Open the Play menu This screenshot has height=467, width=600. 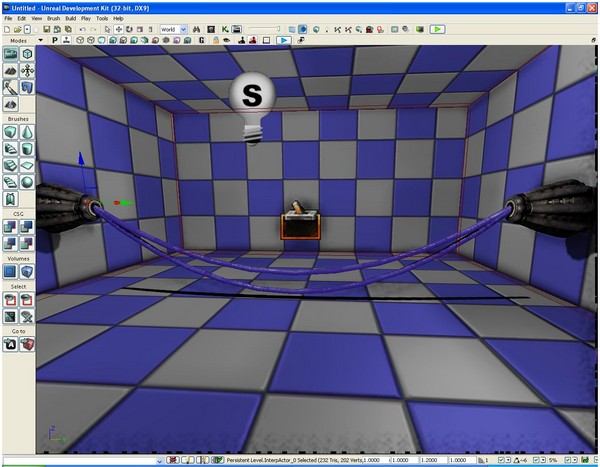click(86, 18)
